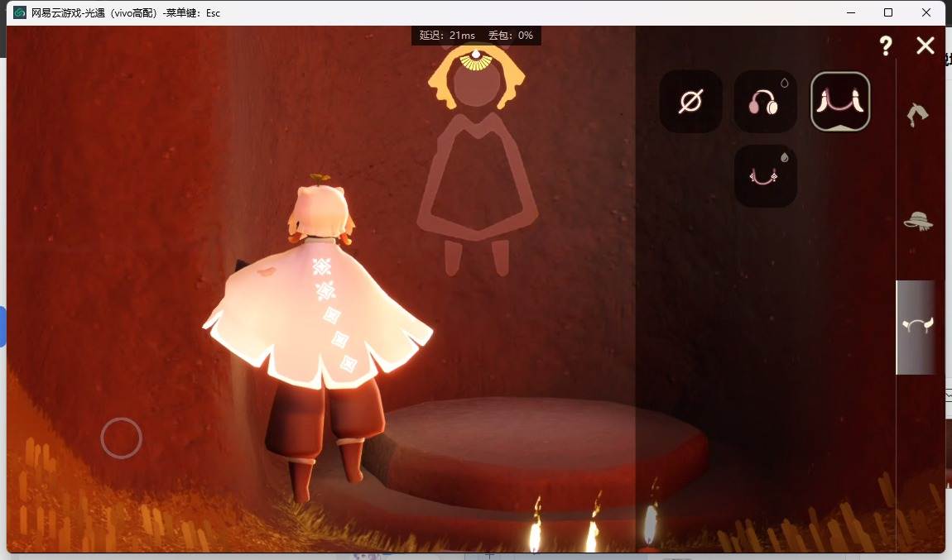This screenshot has width=952, height=560.
Task: Open the help question mark
Action: click(886, 45)
